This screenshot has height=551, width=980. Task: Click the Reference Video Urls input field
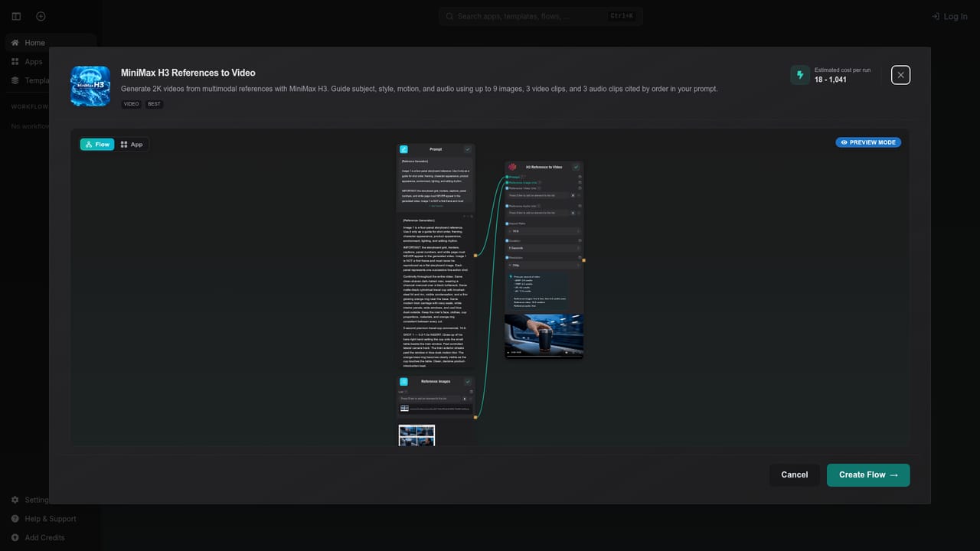pos(540,195)
